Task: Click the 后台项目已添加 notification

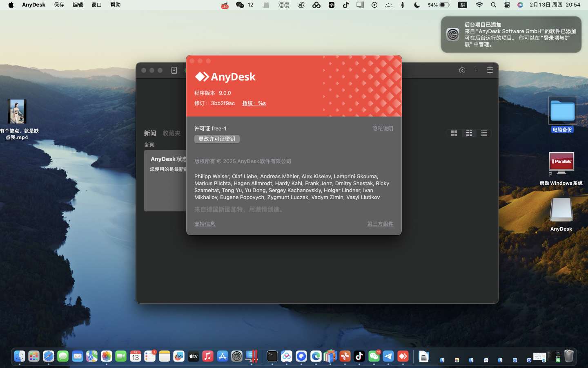Action: (511, 34)
